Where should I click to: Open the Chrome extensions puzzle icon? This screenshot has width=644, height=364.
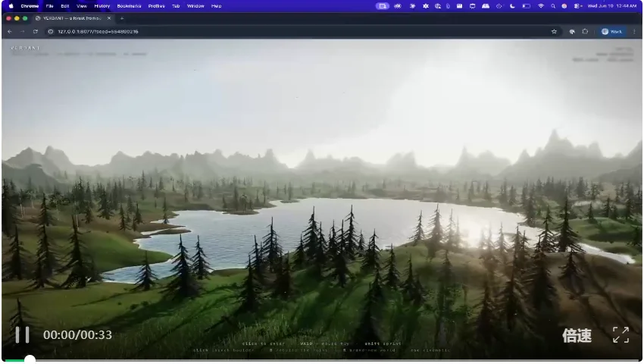(585, 31)
